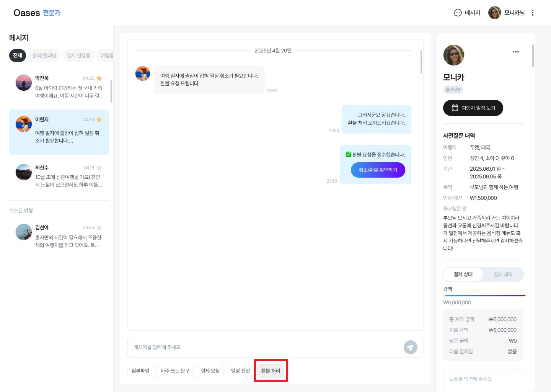
Task: Click the payment amount progress bar
Action: tap(484, 296)
